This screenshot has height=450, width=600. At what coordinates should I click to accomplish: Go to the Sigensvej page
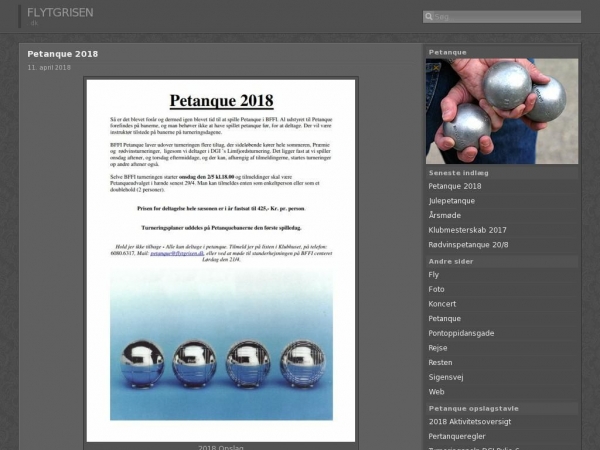446,377
